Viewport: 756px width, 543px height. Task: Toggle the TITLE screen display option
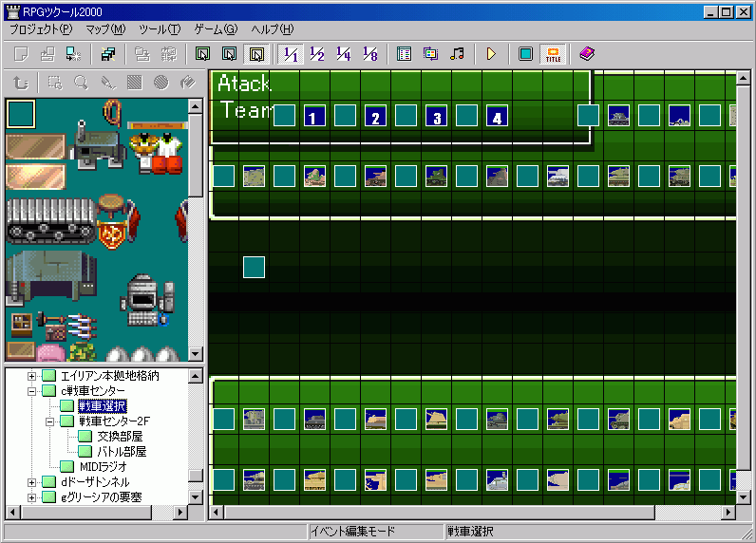point(553,53)
